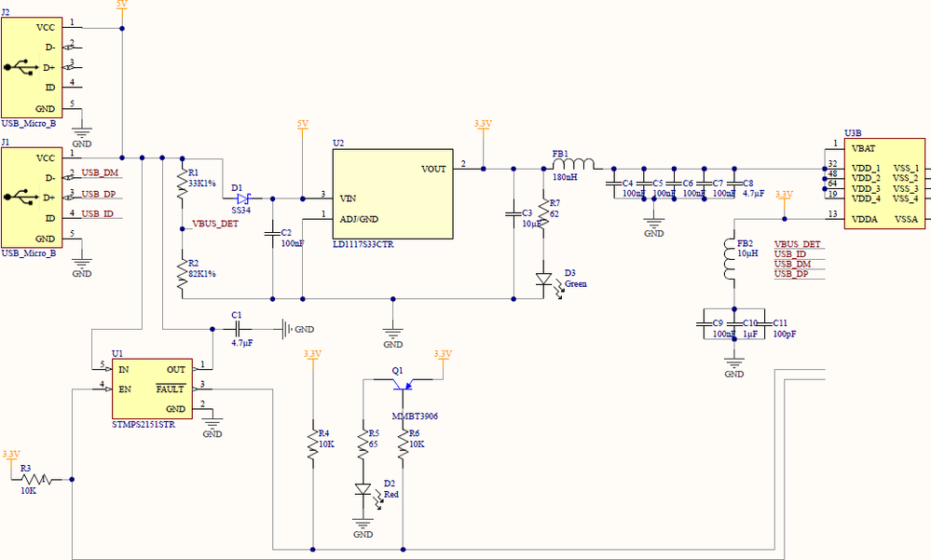This screenshot has width=931, height=560.
Task: Click the VDDA pin label on U3B
Action: tap(865, 219)
